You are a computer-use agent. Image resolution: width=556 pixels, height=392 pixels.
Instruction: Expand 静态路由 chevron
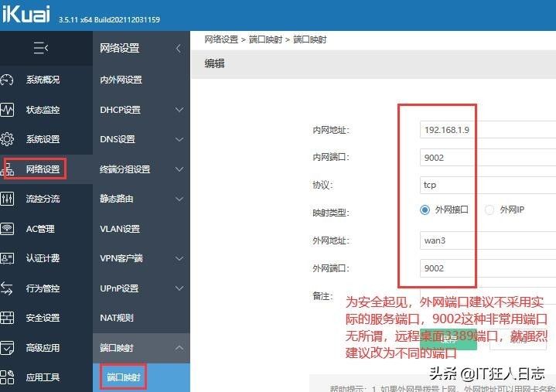pyautogui.click(x=179, y=199)
